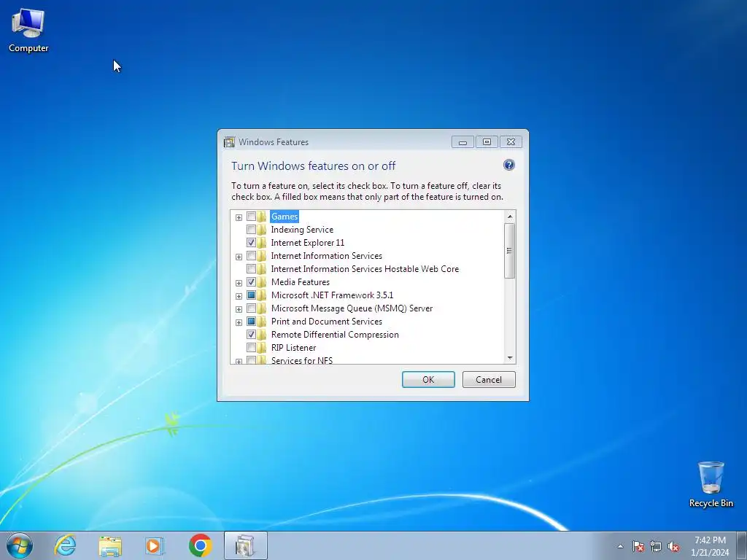
Task: Launch Windows Media Player from taskbar
Action: pyautogui.click(x=155, y=545)
